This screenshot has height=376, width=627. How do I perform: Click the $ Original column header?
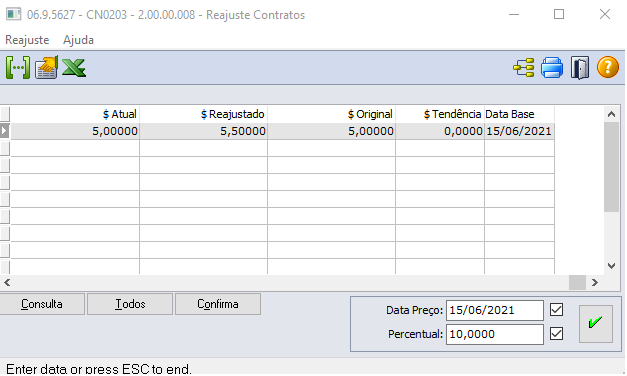coord(331,114)
